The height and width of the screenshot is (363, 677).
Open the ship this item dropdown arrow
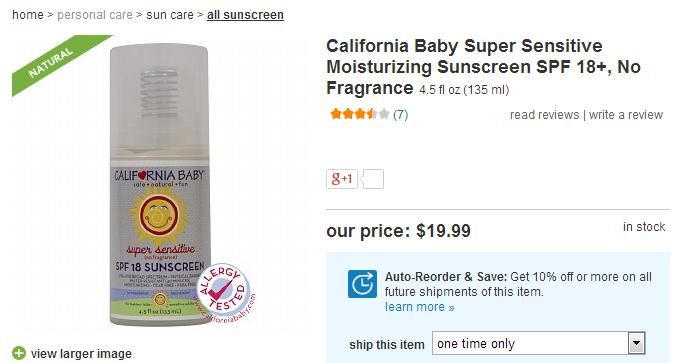(636, 344)
